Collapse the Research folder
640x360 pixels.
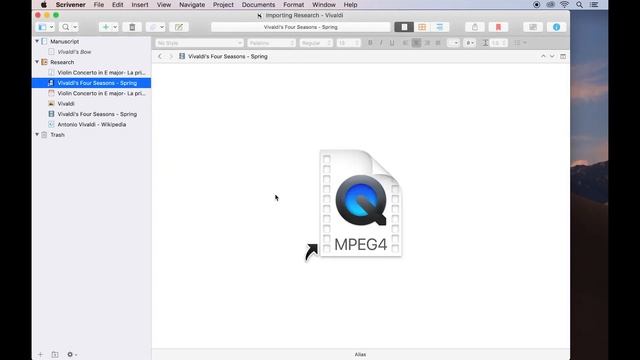37,62
